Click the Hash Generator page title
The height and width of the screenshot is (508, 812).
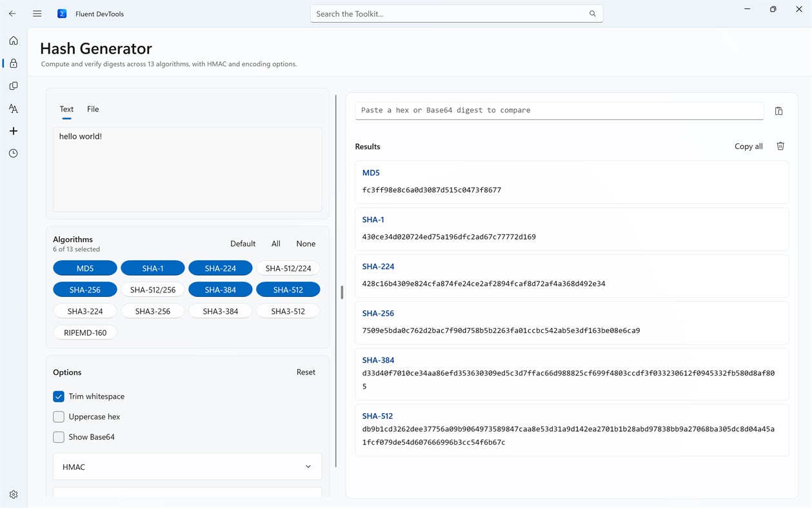(96, 48)
